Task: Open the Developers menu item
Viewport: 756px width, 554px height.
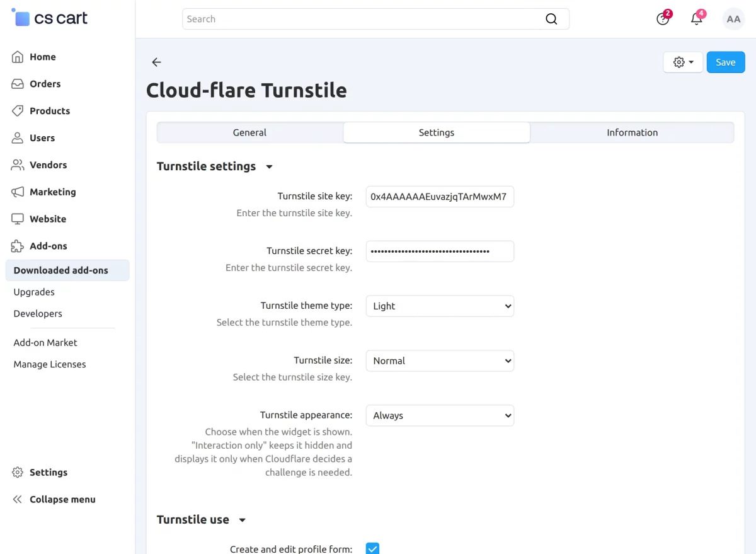Action: tap(38, 313)
